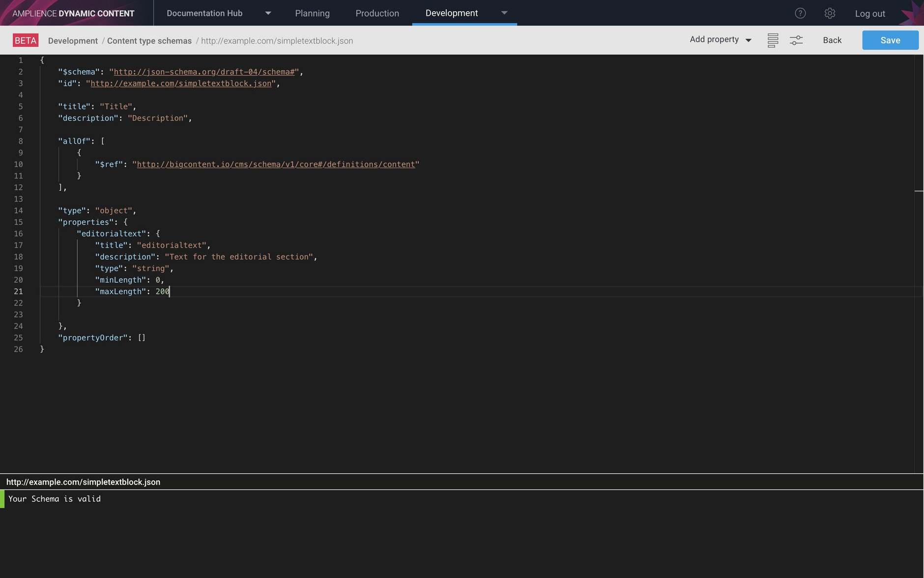The image size is (924, 578).
Task: Open the Content type schemas breadcrumb
Action: (x=149, y=41)
